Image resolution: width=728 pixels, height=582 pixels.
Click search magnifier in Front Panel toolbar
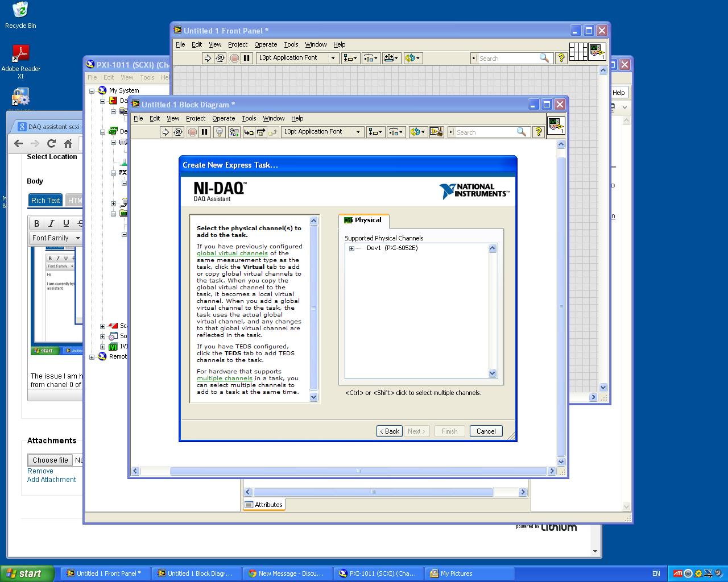pyautogui.click(x=544, y=58)
